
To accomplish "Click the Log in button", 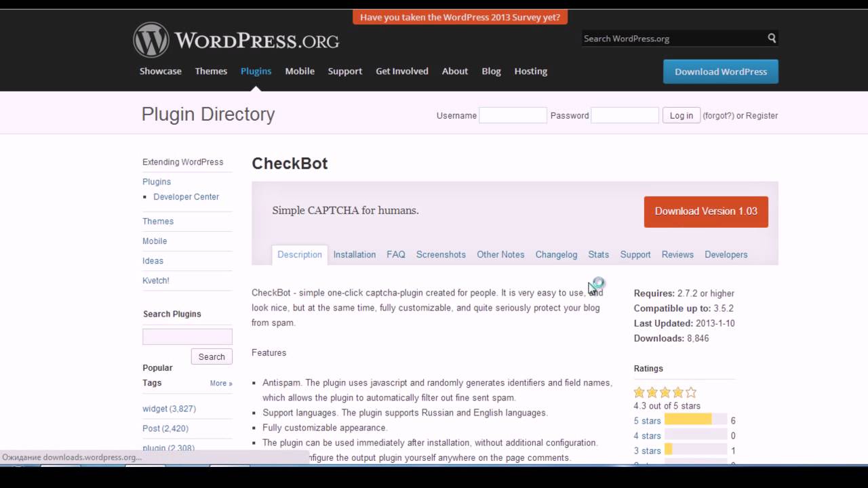I will 682,115.
